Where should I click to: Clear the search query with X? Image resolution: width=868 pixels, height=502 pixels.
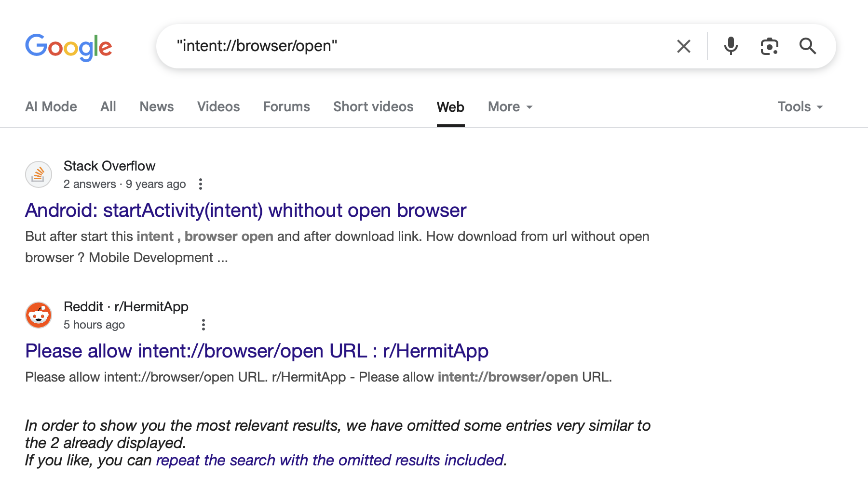coord(684,46)
